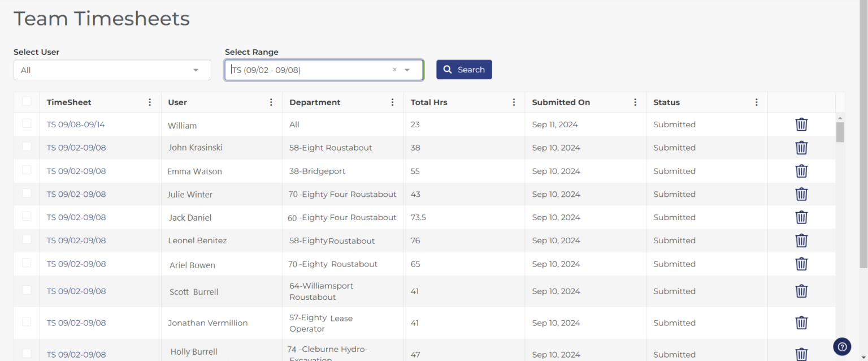The height and width of the screenshot is (361, 868).
Task: Select Leonel Benitez's timesheet checkbox
Action: pos(26,240)
